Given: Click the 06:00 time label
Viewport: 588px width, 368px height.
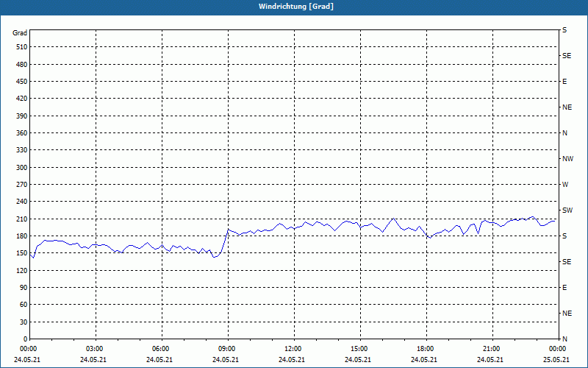Looking at the screenshot, I should (x=160, y=349).
